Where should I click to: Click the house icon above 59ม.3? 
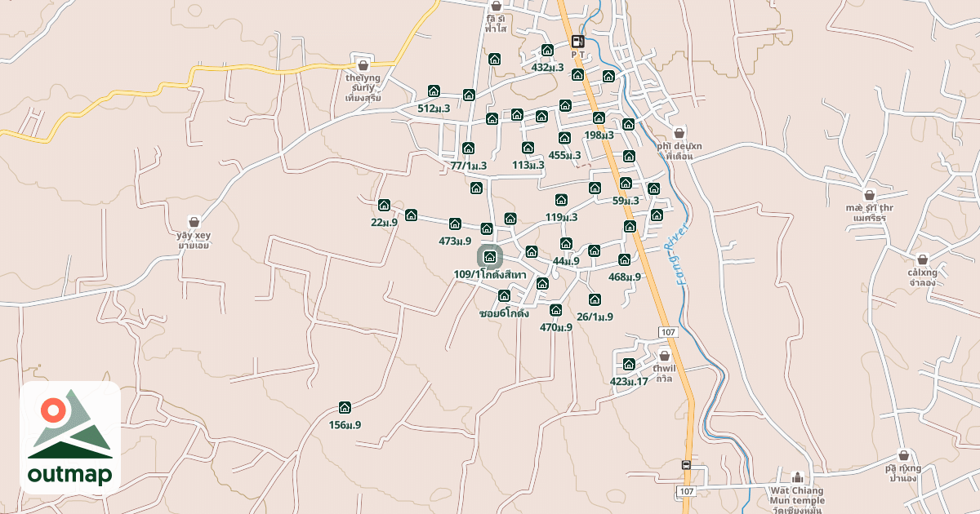pos(626,184)
